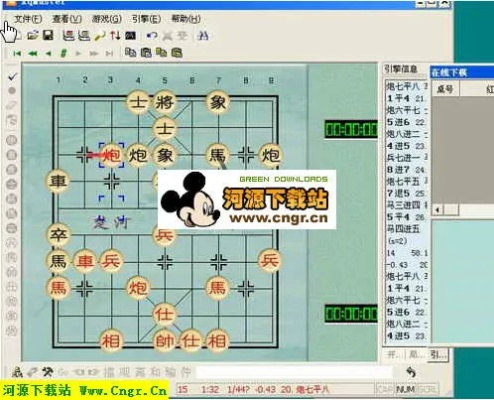This screenshot has width=494, height=400.
Task: Click the yellow chain link icon
Action: (x=100, y=35)
